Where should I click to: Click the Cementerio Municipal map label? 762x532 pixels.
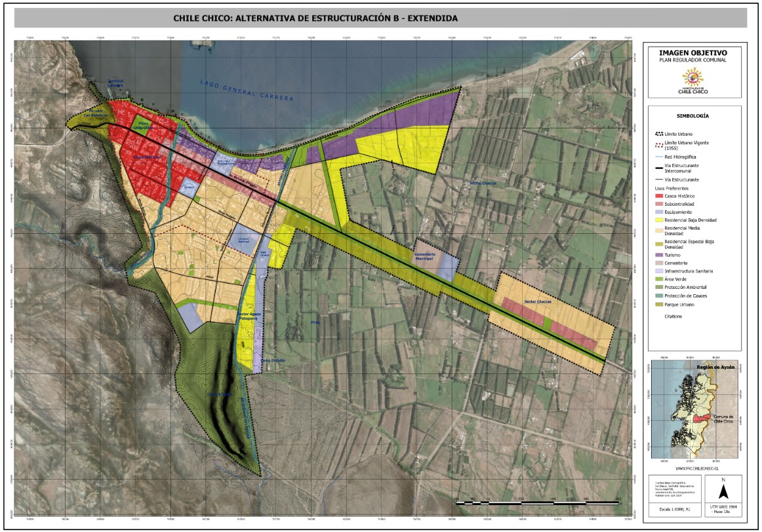pos(426,256)
